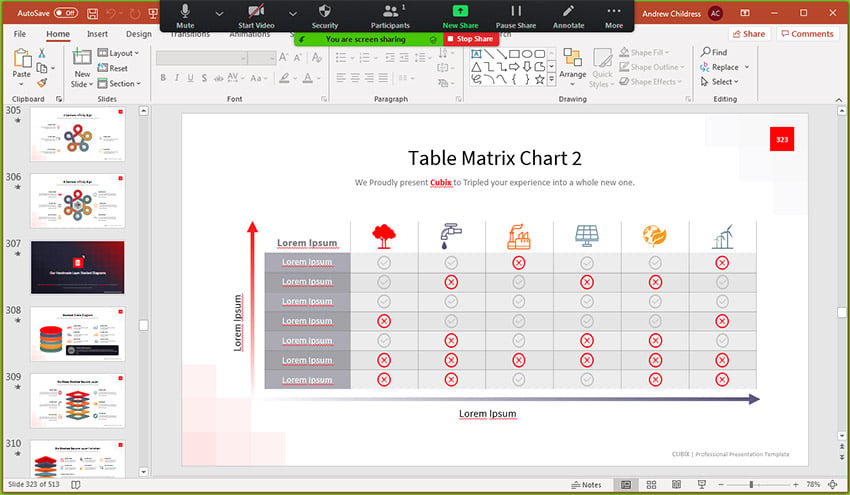This screenshot has height=495, width=850.
Task: Pause the screen share
Action: (516, 16)
